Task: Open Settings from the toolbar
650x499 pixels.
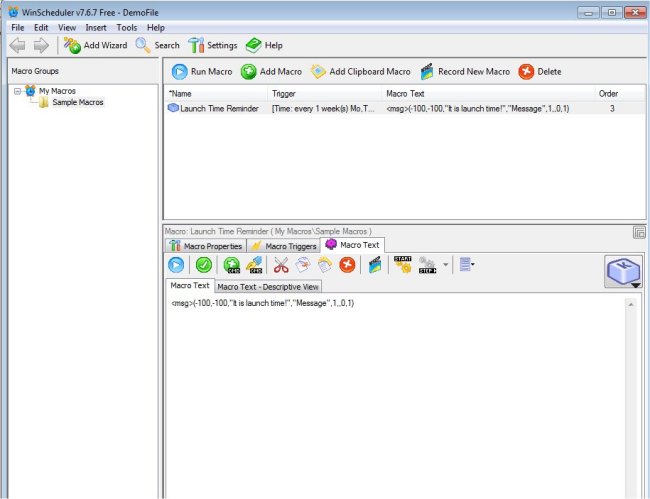Action: [213, 45]
